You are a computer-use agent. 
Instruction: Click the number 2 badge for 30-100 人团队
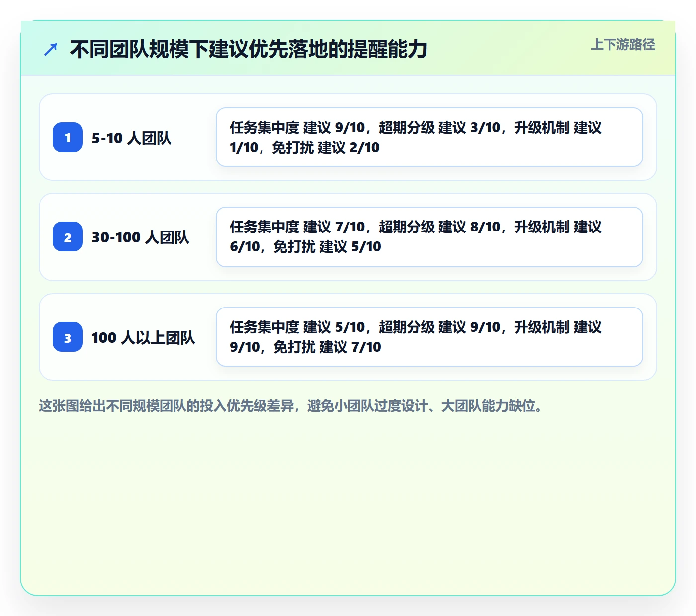tap(68, 236)
